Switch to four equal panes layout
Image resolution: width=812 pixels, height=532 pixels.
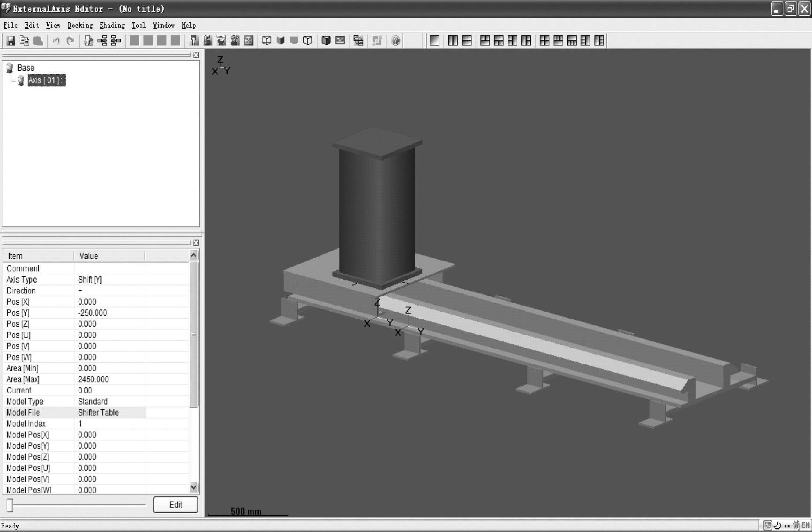click(544, 41)
